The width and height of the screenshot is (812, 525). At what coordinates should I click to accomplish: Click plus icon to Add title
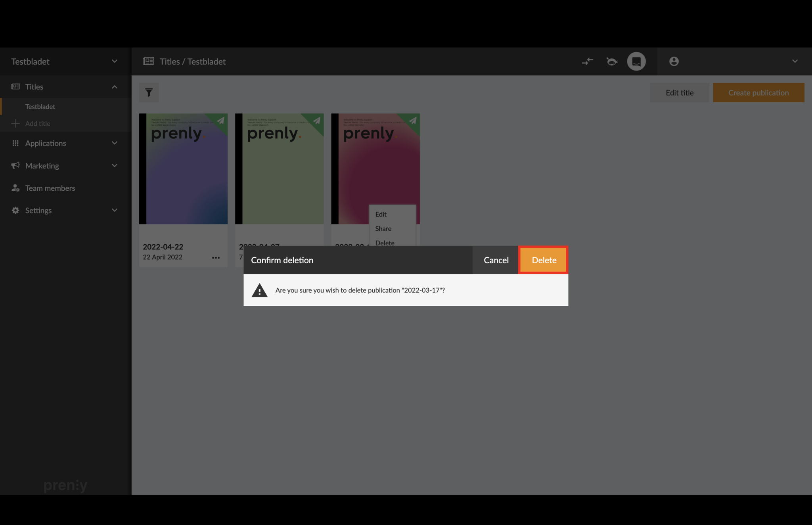pos(15,123)
